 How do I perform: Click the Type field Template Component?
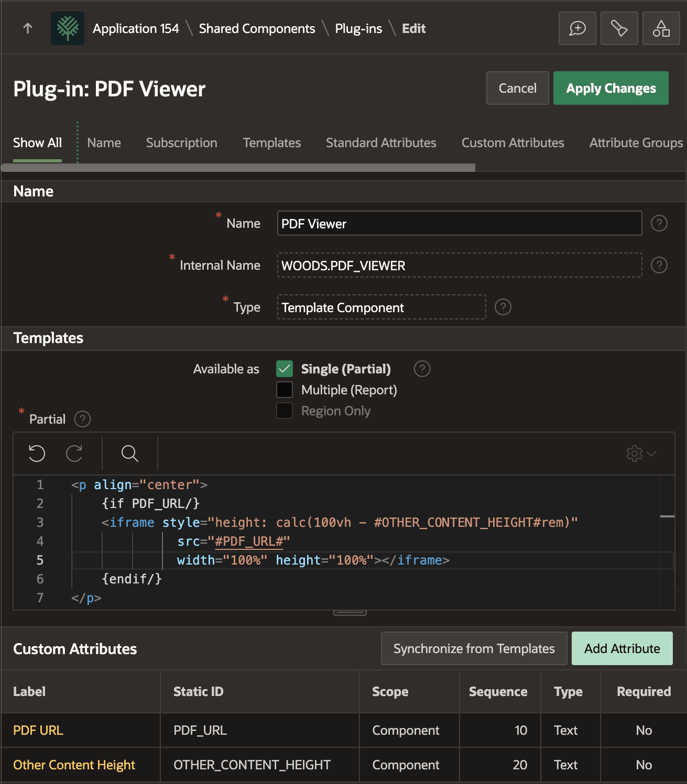pyautogui.click(x=381, y=307)
